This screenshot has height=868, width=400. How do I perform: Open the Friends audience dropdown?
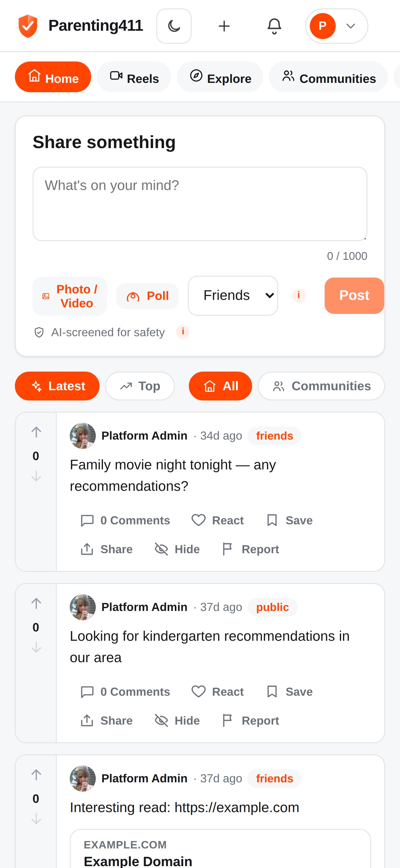click(233, 296)
